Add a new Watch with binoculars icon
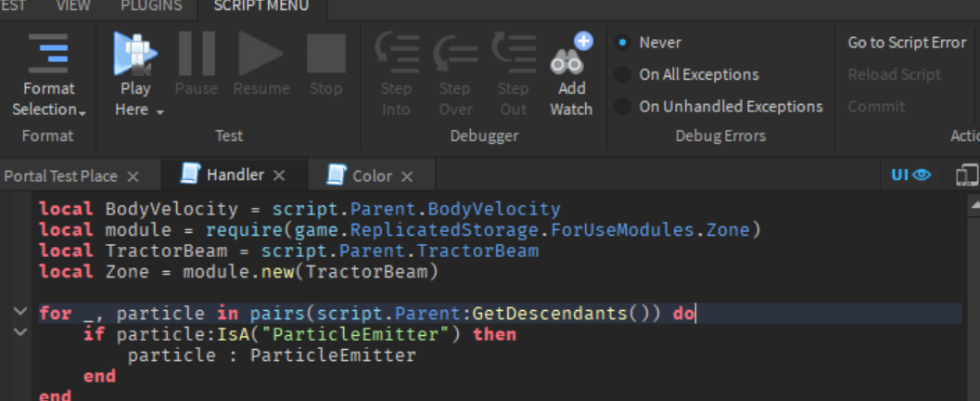Screen dimensions: 980x401 pyautogui.click(x=571, y=56)
